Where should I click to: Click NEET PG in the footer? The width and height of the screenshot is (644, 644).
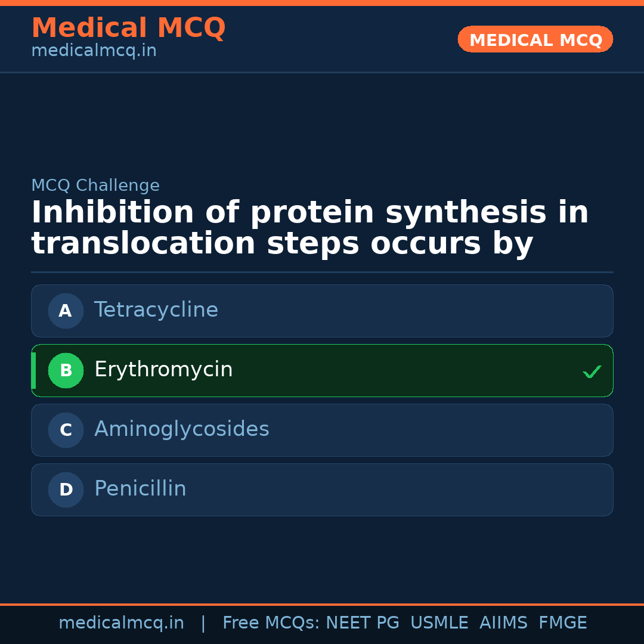[x=363, y=623]
